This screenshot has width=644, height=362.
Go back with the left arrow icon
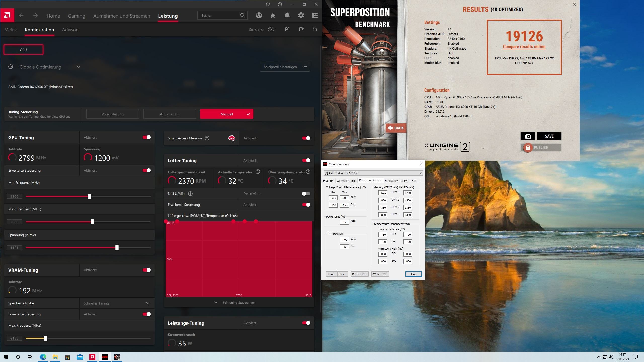tap(21, 16)
